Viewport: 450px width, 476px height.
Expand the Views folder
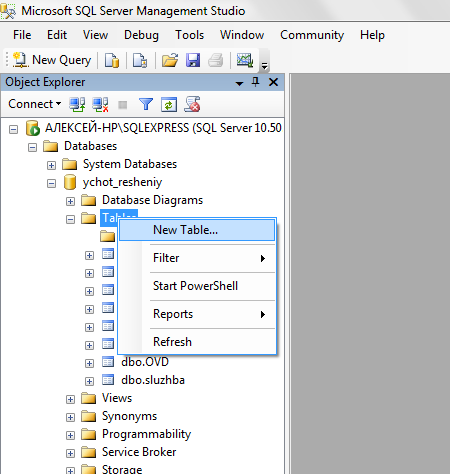coord(70,399)
